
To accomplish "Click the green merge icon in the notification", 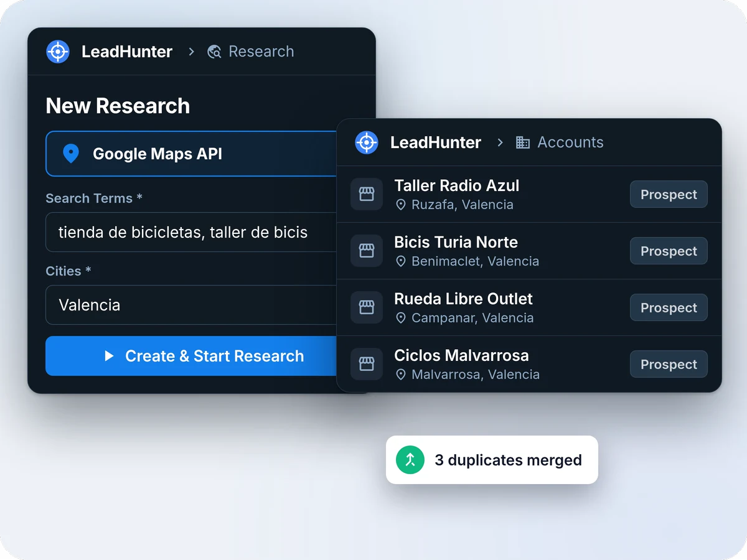I will [x=410, y=460].
